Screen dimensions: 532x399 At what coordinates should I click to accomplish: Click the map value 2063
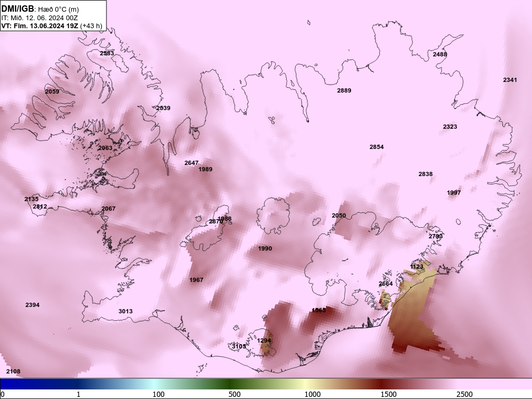(105, 148)
